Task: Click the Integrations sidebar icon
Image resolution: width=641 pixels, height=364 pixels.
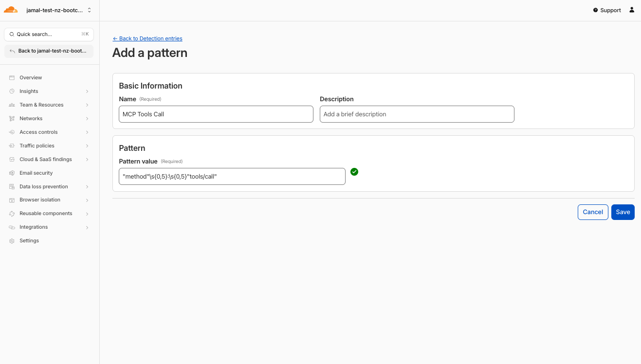Action: tap(12, 227)
